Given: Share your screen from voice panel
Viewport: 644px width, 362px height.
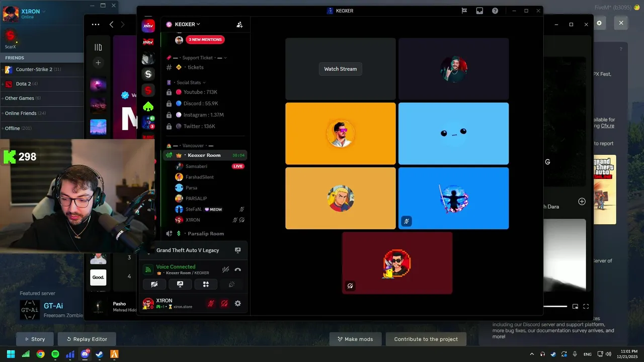Looking at the screenshot, I should coord(180,284).
